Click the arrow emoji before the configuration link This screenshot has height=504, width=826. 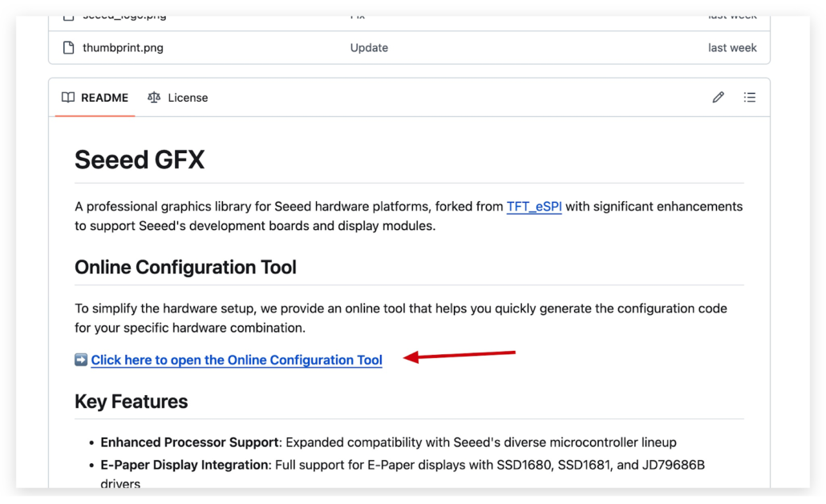coord(79,360)
